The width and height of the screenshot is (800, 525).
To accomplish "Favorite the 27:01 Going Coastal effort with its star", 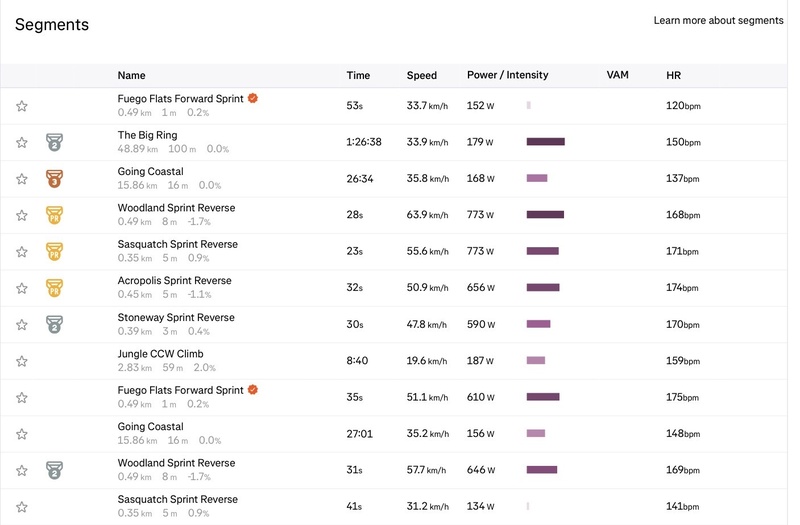I will coord(22,434).
